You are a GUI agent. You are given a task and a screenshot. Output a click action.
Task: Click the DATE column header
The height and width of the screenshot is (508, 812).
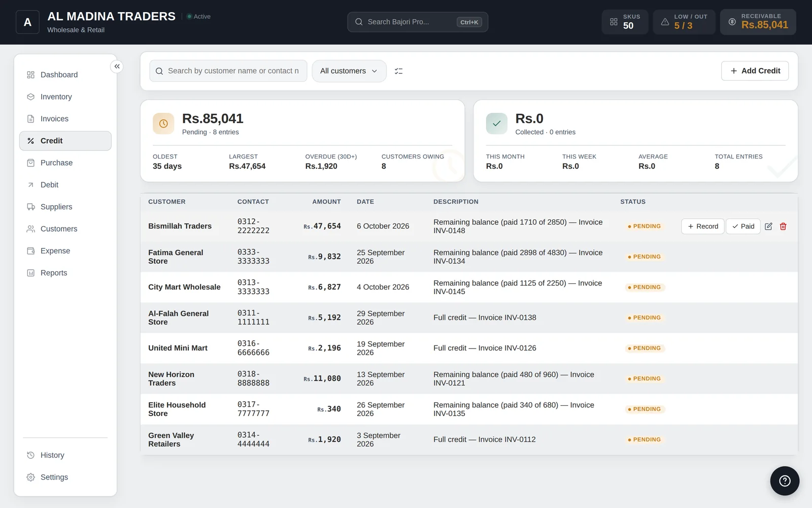[365, 202]
